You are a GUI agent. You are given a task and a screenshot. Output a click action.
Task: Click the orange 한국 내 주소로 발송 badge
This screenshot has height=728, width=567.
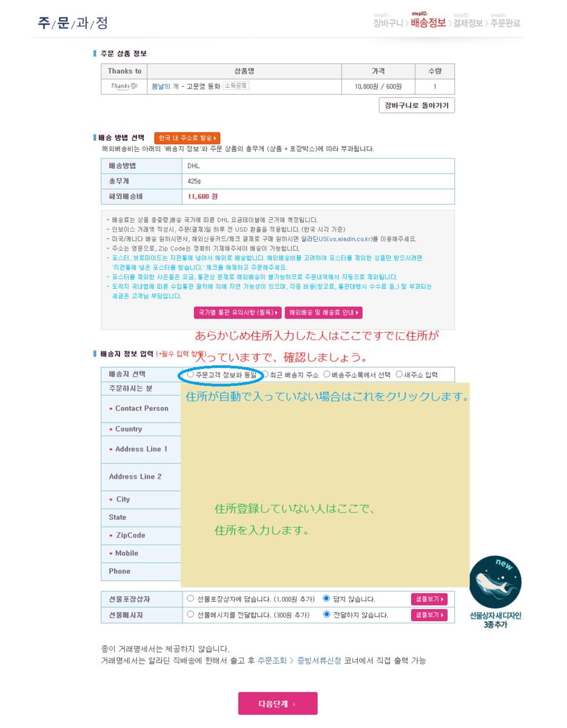click(x=187, y=138)
